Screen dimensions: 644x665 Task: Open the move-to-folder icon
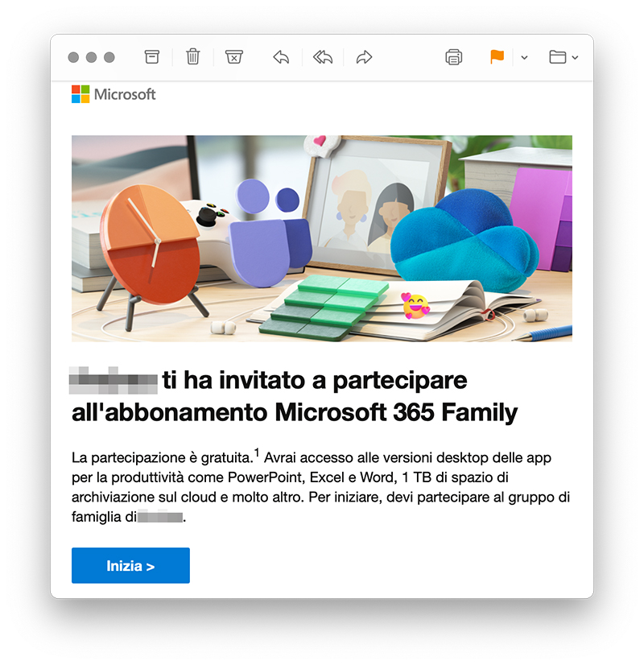559,57
